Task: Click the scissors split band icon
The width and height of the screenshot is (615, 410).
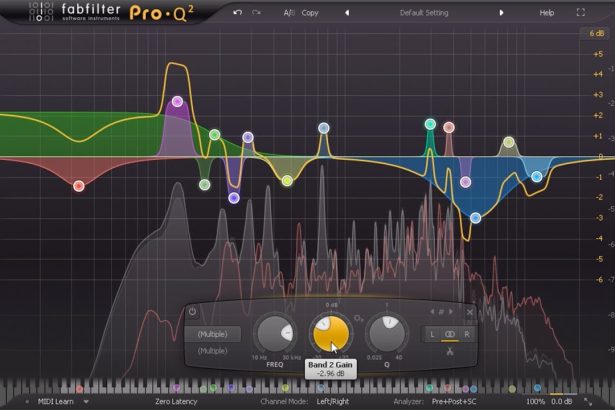Action: 450,351
